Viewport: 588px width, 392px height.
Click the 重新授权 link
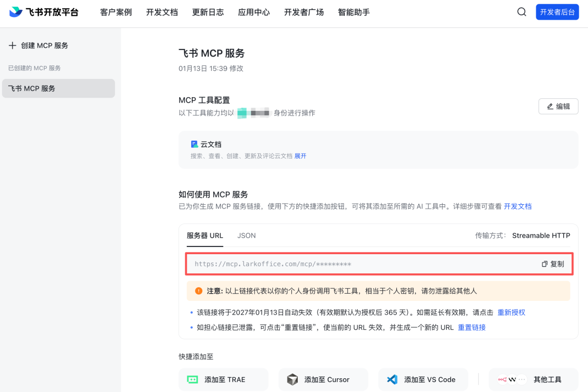point(511,312)
